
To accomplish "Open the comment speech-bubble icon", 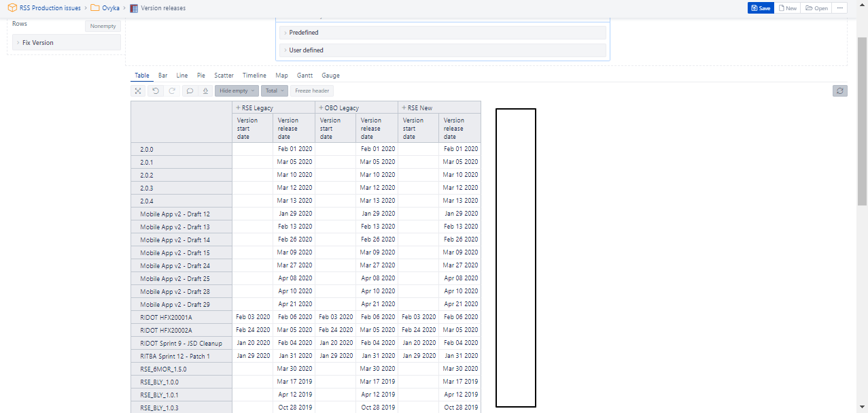I will coord(190,90).
